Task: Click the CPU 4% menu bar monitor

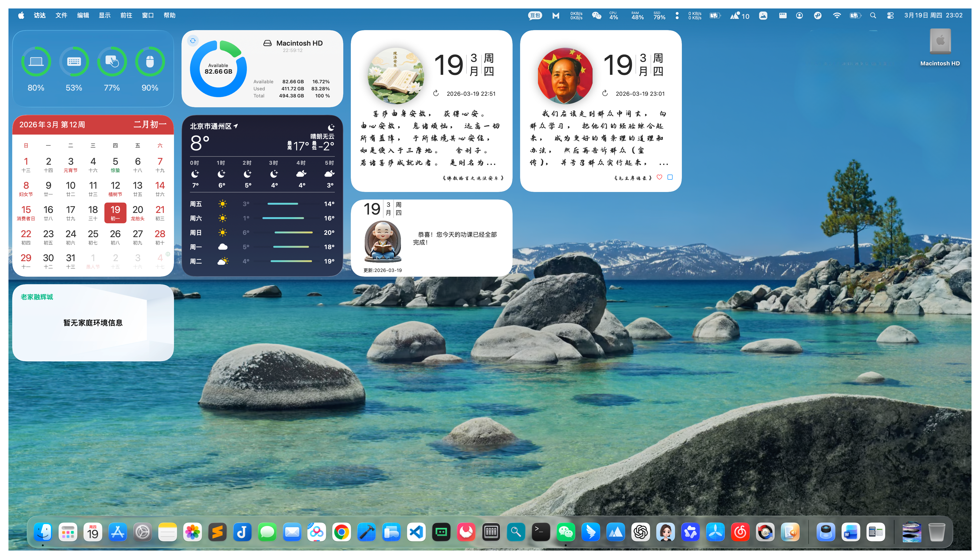Action: 613,15
